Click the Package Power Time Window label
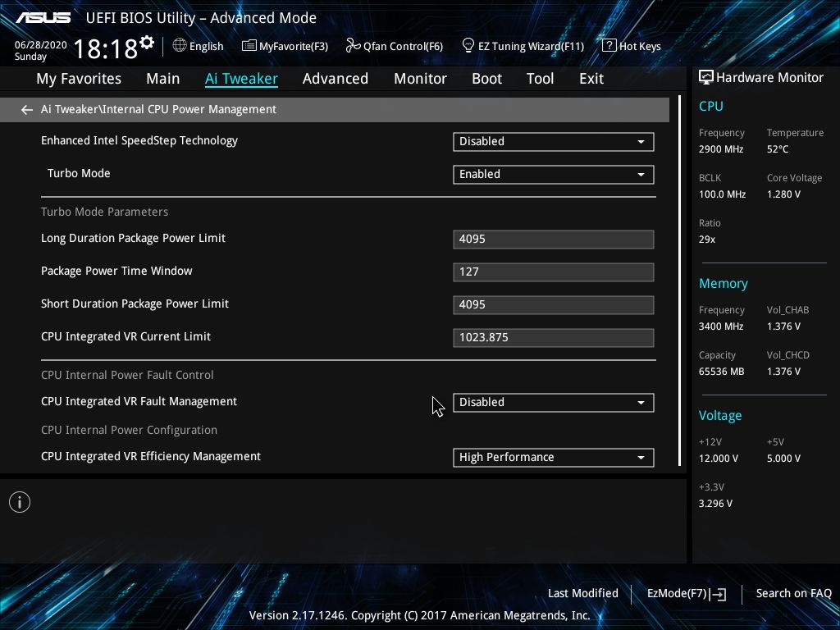Image resolution: width=840 pixels, height=630 pixels. pos(116,271)
